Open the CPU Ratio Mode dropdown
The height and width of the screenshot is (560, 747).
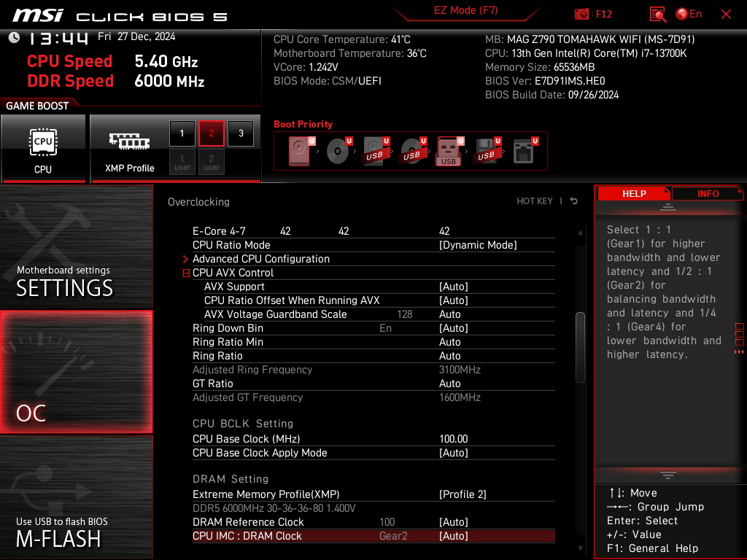[x=477, y=245]
